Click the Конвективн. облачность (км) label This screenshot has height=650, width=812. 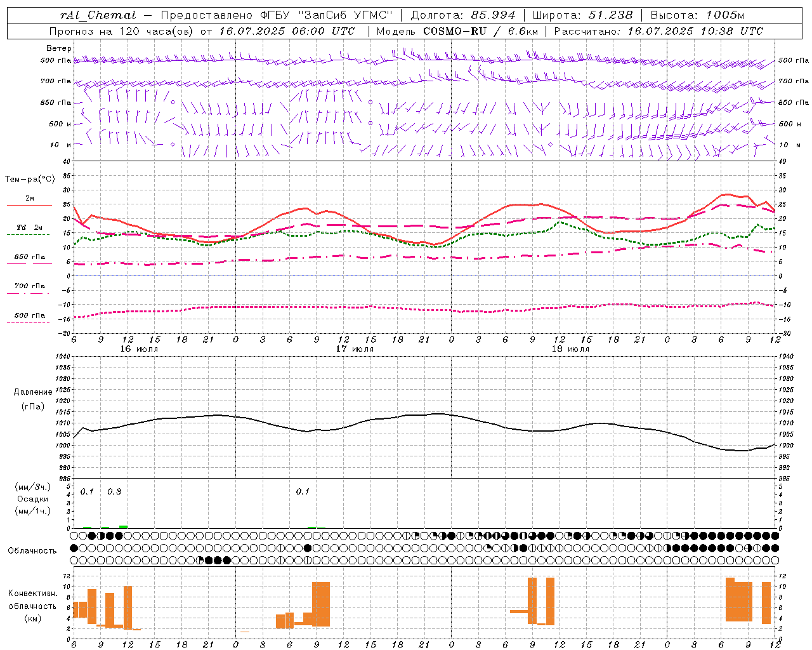click(33, 606)
